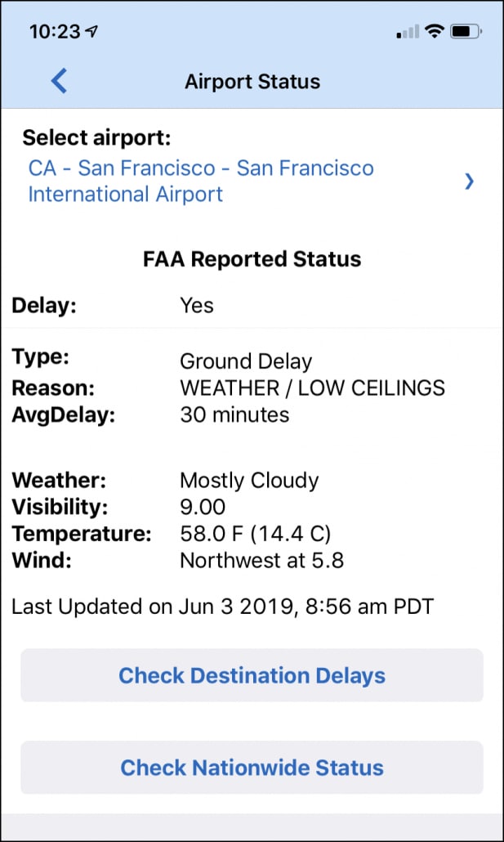
Task: Click the Mostly Cloudy weather value
Action: 249,480
